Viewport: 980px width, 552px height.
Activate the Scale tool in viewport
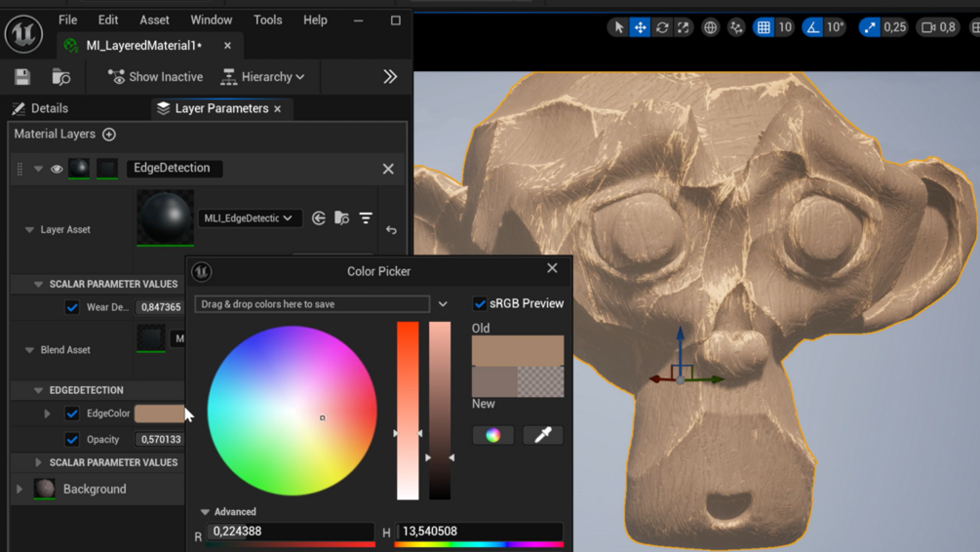click(684, 27)
